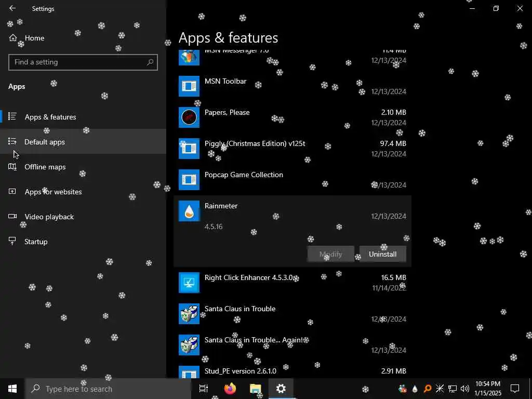This screenshot has width=532, height=399.
Task: Click the Video playback camera icon
Action: [x=12, y=216]
